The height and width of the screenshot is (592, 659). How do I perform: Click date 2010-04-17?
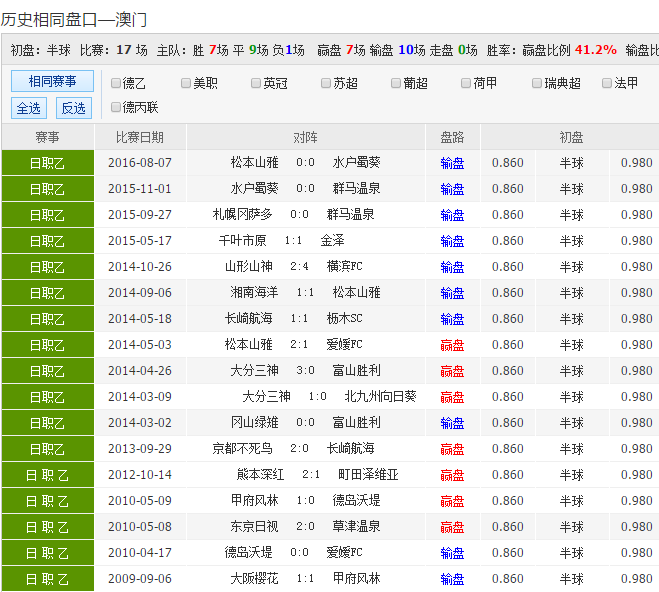click(140, 553)
